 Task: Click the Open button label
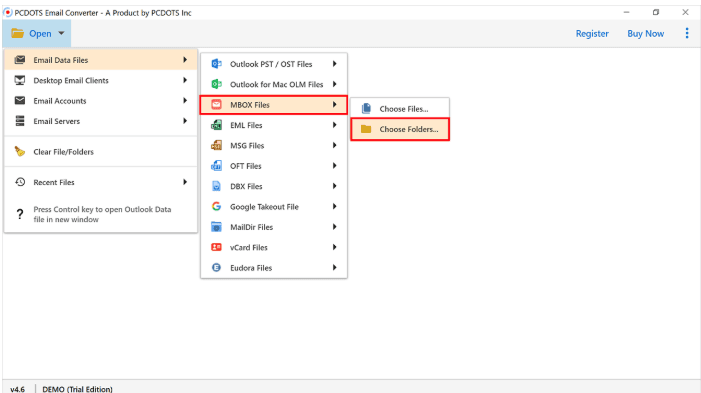(40, 34)
